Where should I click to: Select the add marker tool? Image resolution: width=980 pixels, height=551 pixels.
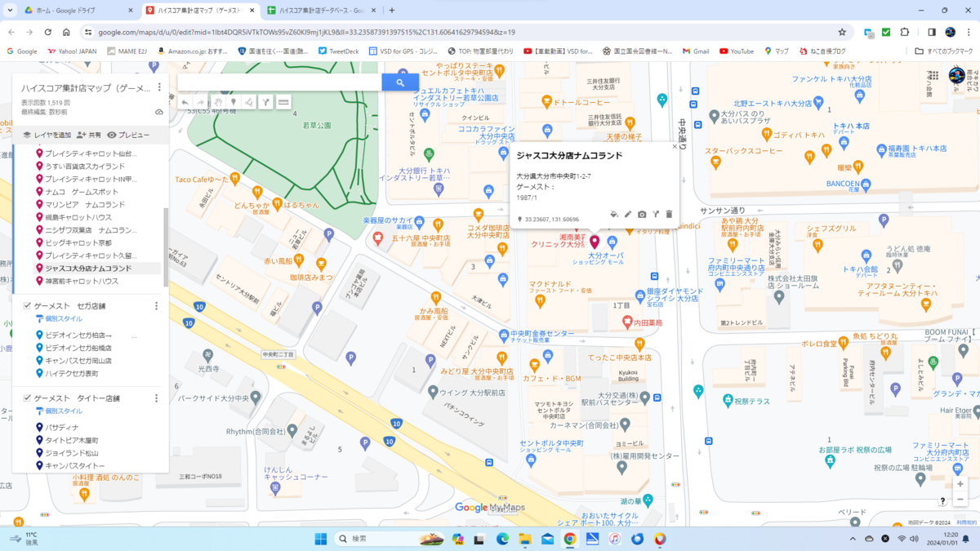tap(234, 102)
